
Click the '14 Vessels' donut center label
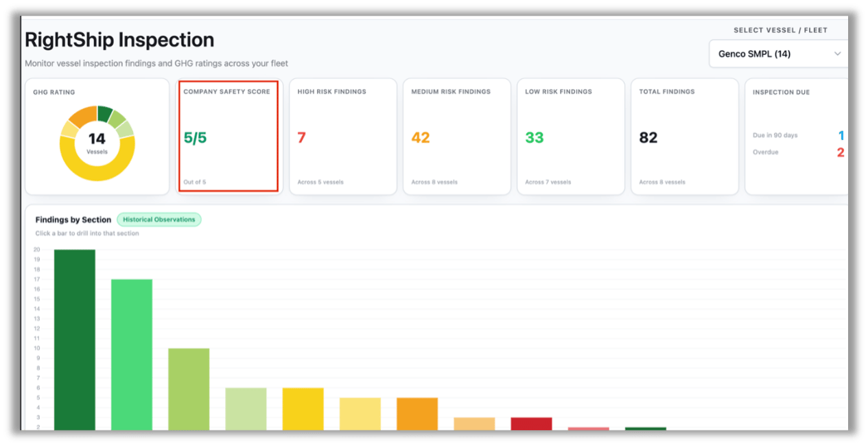pyautogui.click(x=97, y=143)
